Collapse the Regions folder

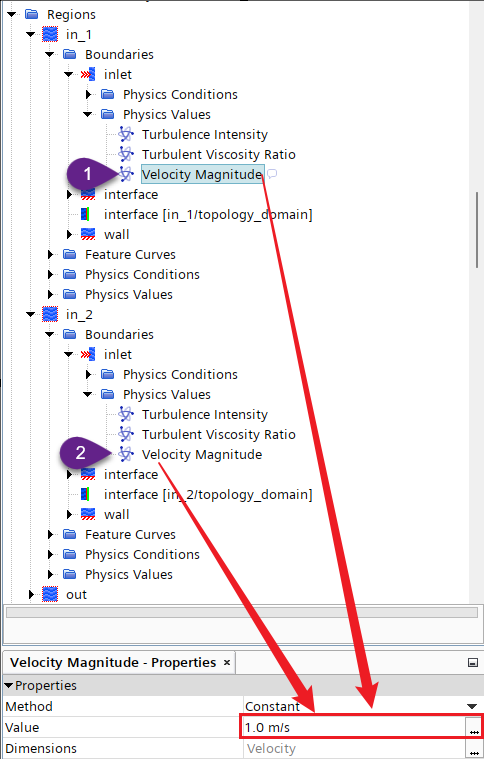11,15
